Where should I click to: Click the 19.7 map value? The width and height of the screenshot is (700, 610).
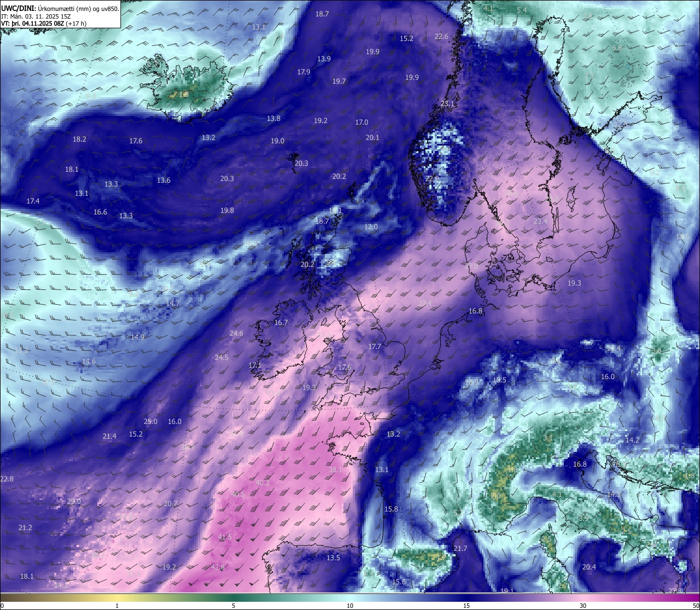pyautogui.click(x=339, y=82)
